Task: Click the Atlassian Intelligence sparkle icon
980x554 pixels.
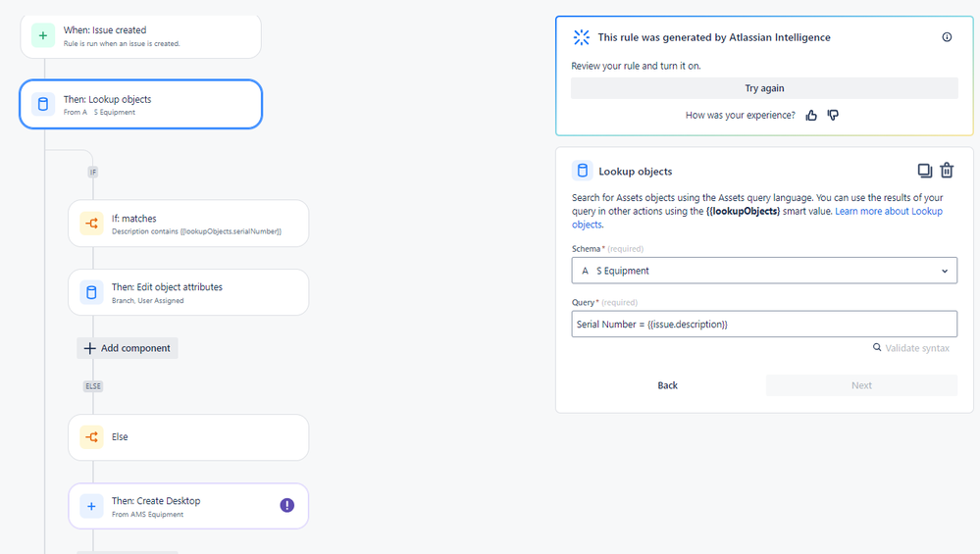Action: coord(582,37)
